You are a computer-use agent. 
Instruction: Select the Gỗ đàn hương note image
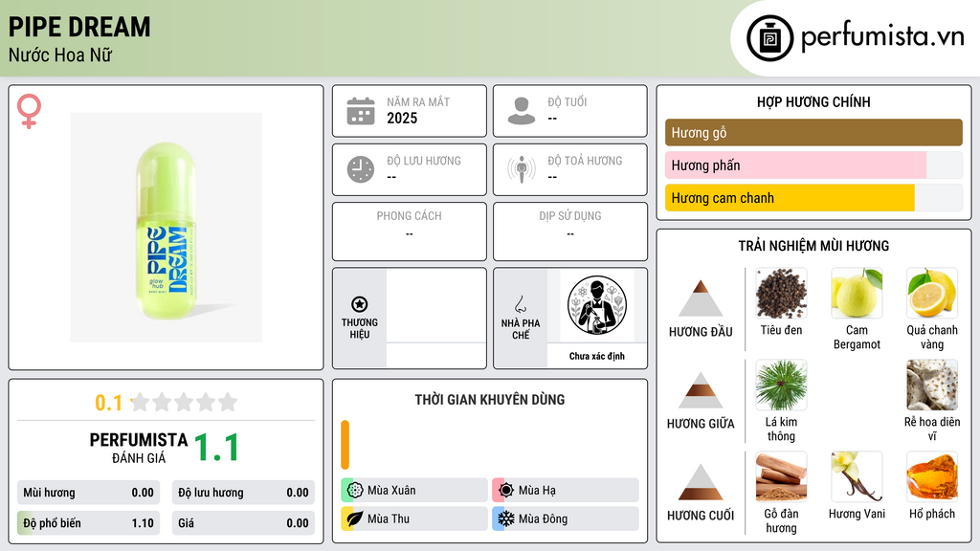point(781,476)
